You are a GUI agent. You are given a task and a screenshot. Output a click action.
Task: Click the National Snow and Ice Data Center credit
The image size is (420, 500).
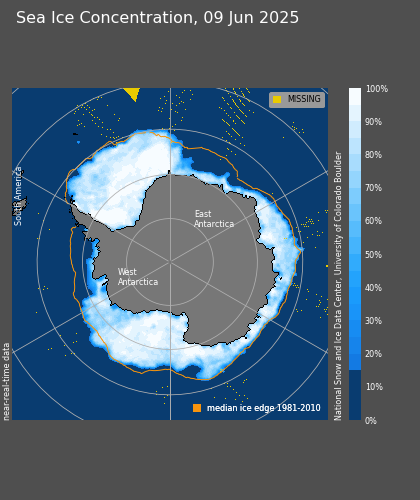click(x=338, y=286)
